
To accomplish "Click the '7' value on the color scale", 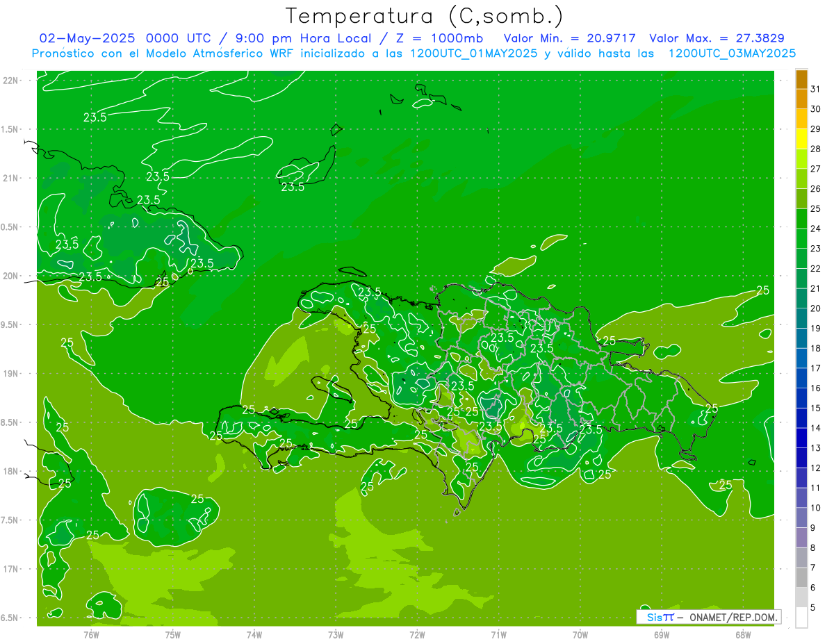I will click(813, 567).
